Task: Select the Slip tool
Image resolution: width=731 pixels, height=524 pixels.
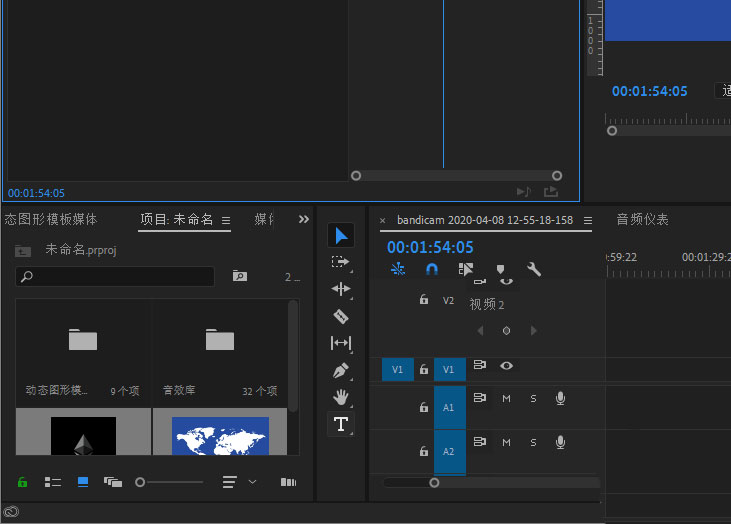Action: click(x=341, y=343)
